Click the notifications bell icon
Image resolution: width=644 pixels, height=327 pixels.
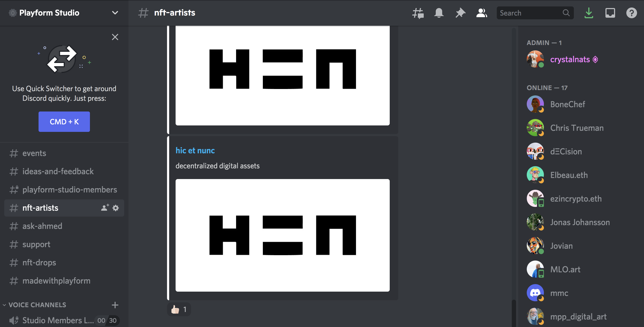tap(439, 13)
